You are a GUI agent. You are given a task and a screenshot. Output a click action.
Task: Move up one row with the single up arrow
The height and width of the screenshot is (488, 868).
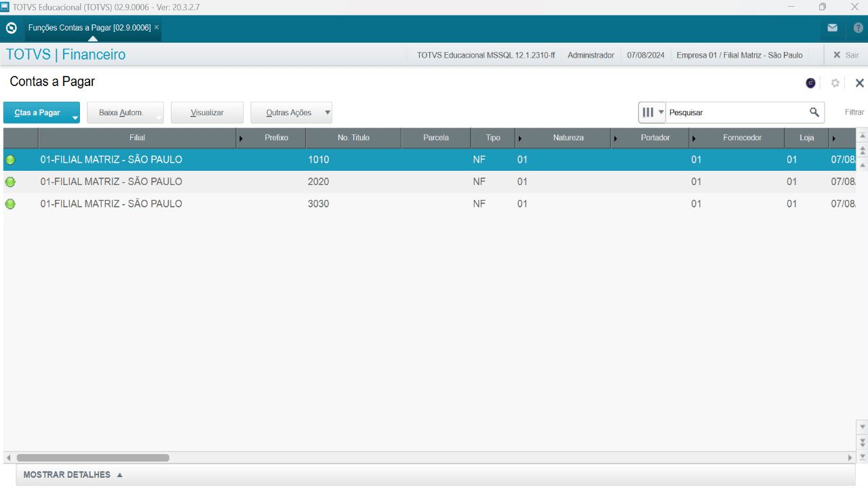[863, 165]
